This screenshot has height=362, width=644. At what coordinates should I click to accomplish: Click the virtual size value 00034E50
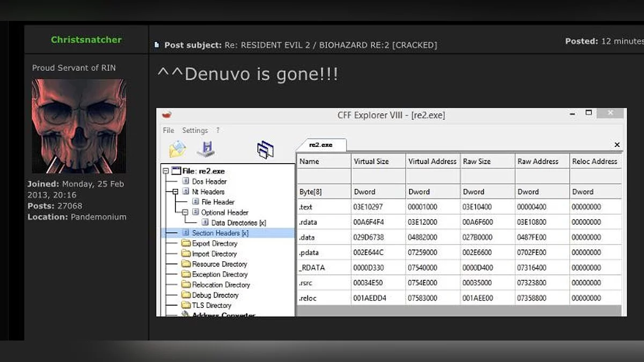coord(369,283)
